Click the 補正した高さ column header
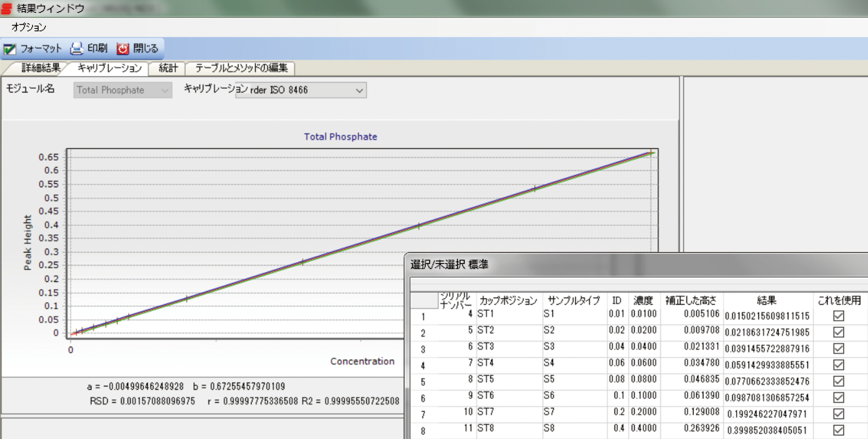The image size is (868, 439). click(x=691, y=300)
